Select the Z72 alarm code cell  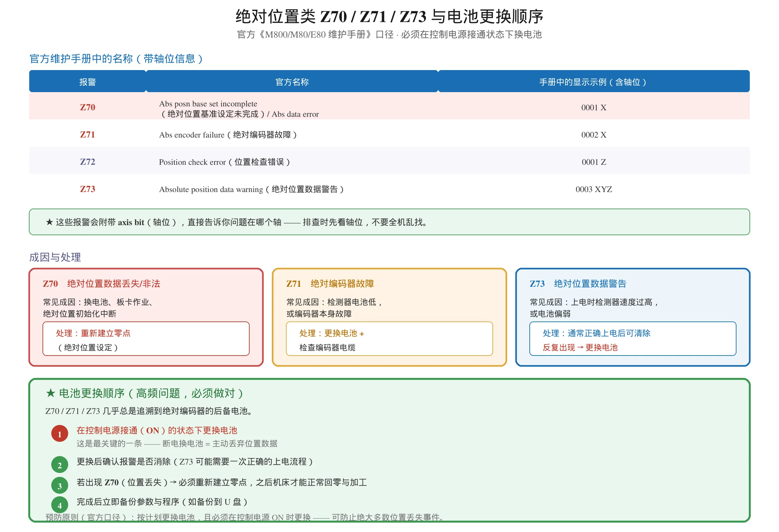coord(88,162)
